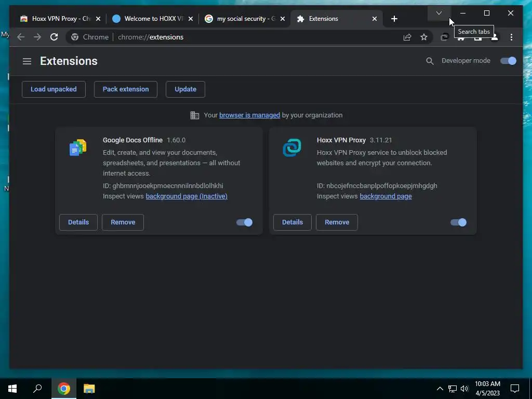The height and width of the screenshot is (399, 532).
Task: Open the Search tabs dropdown arrow
Action: [x=438, y=13]
